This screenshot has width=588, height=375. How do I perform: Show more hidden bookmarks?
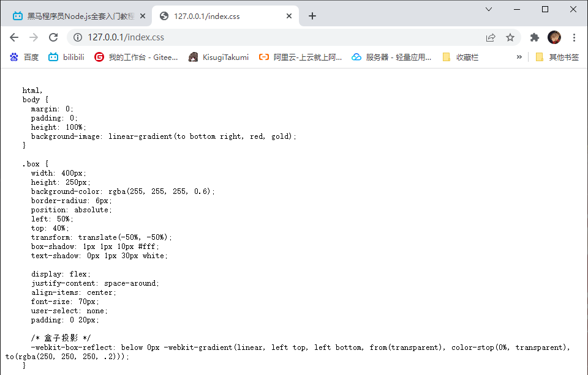coord(519,57)
